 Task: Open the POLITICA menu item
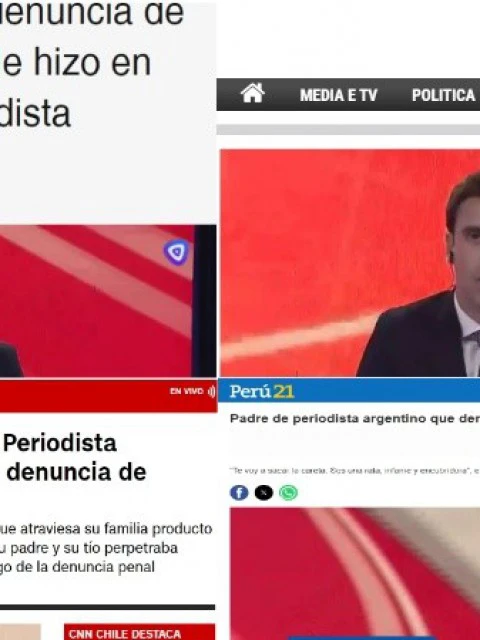[x=443, y=95]
